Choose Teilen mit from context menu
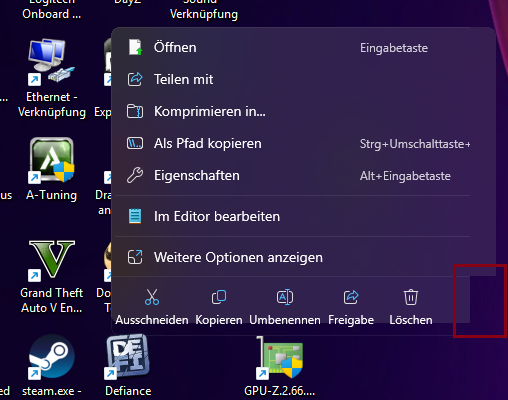This screenshot has width=508, height=400. coord(292,80)
